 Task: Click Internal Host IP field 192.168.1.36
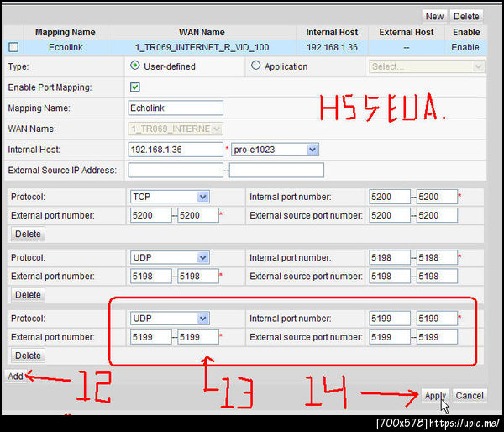[176, 150]
